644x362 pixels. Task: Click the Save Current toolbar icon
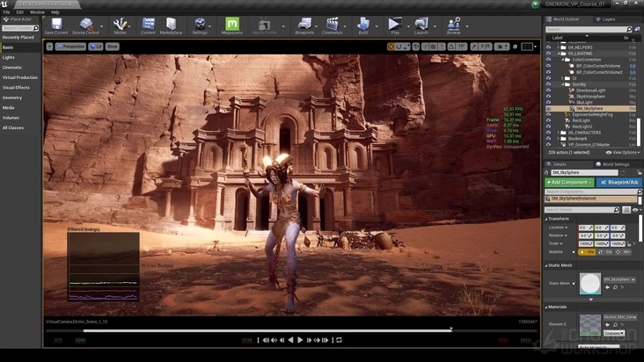coord(56,25)
